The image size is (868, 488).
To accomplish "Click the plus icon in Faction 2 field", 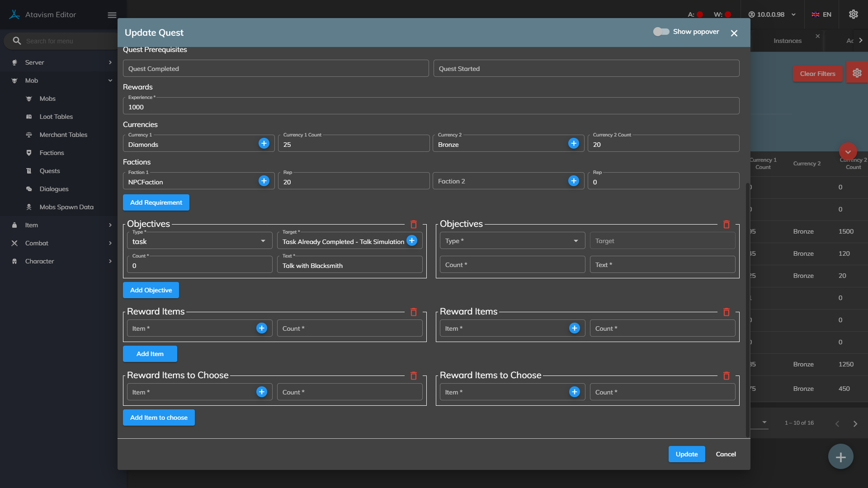I will 574,181.
